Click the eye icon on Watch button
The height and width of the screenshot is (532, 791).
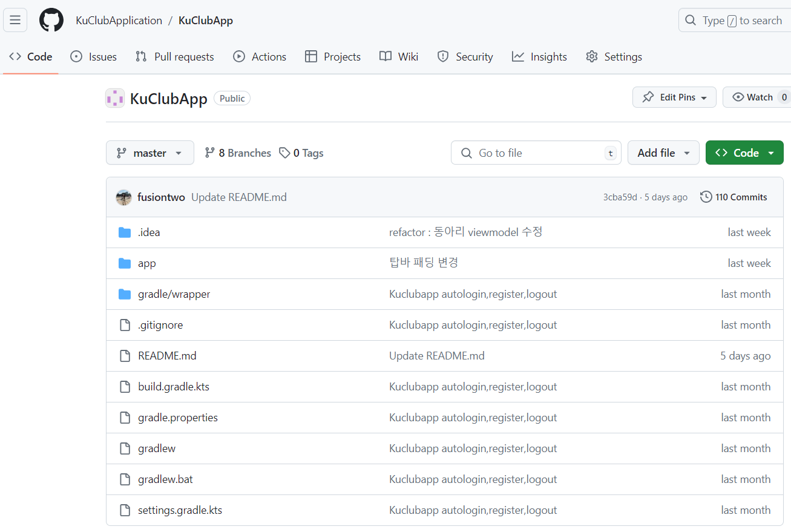738,97
